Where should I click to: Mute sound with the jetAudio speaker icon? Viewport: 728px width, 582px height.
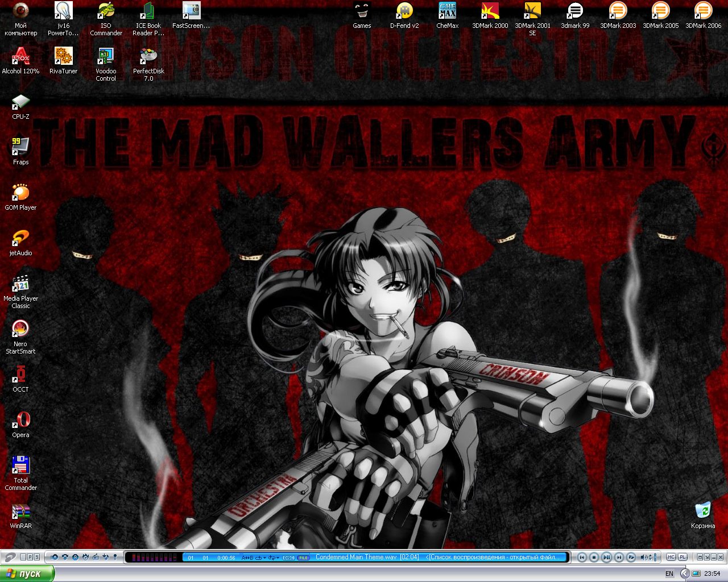click(x=644, y=557)
